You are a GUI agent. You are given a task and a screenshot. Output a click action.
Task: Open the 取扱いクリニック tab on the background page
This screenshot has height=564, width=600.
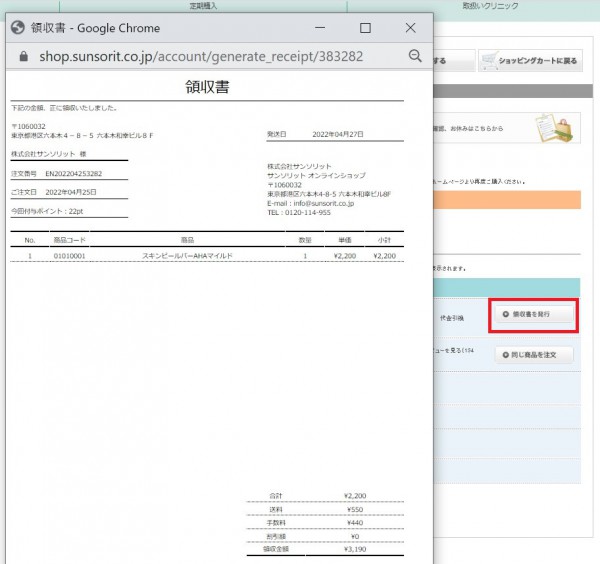coord(490,6)
